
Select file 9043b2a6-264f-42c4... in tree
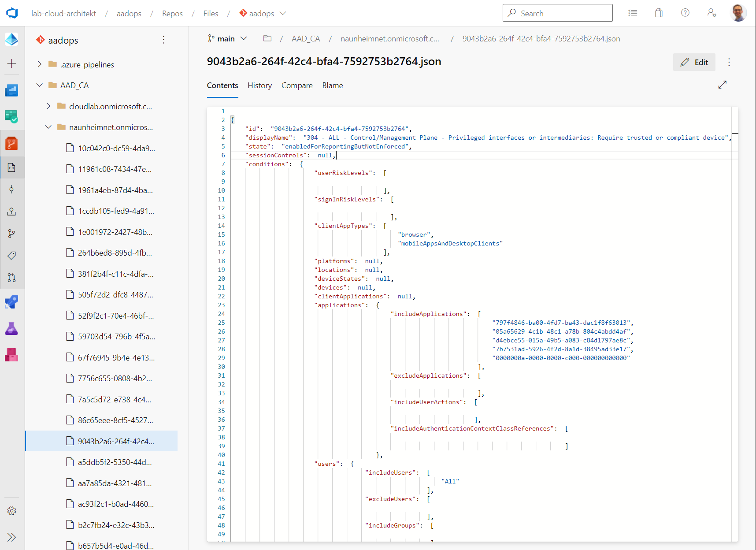click(101, 441)
